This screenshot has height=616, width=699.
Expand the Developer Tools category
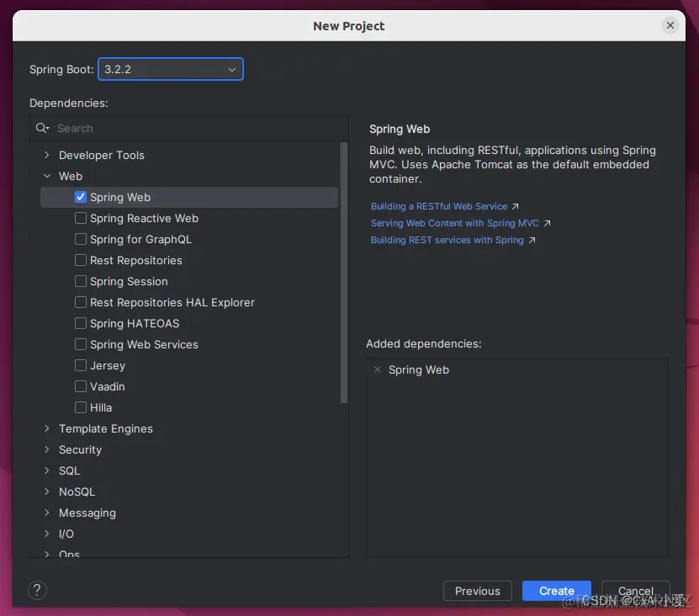(x=47, y=155)
